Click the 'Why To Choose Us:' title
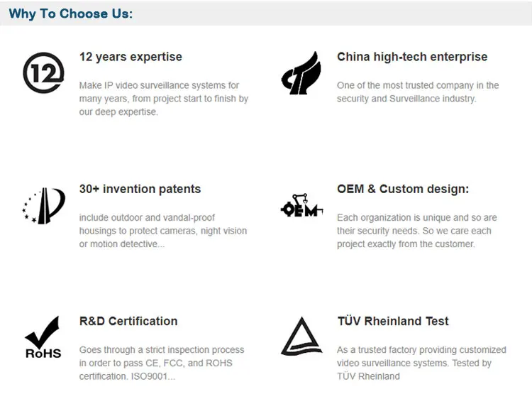 point(70,13)
